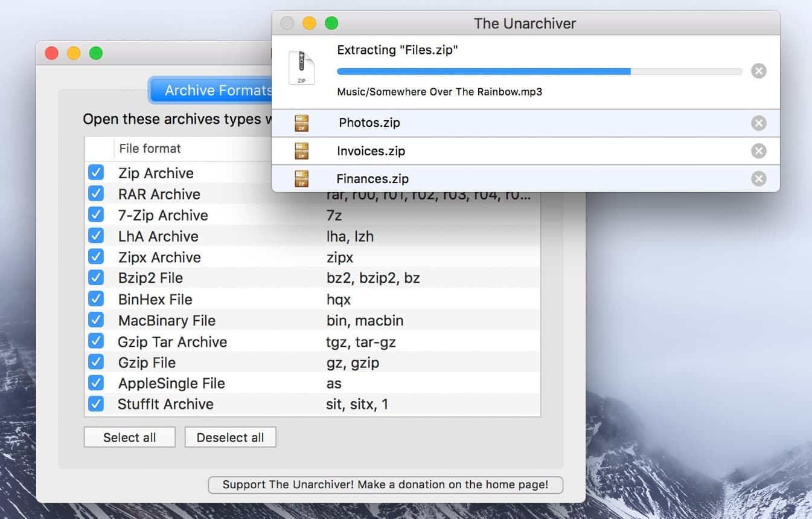The image size is (812, 519).
Task: Click the 'lha, lzh' extensions cell
Action: tap(350, 236)
